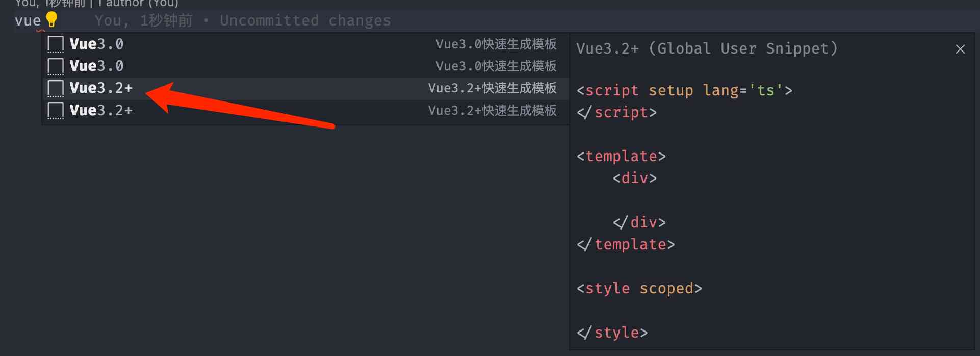Click the "Vue3.2+ (Global User Snippet)" header
980x356 pixels.
click(707, 49)
